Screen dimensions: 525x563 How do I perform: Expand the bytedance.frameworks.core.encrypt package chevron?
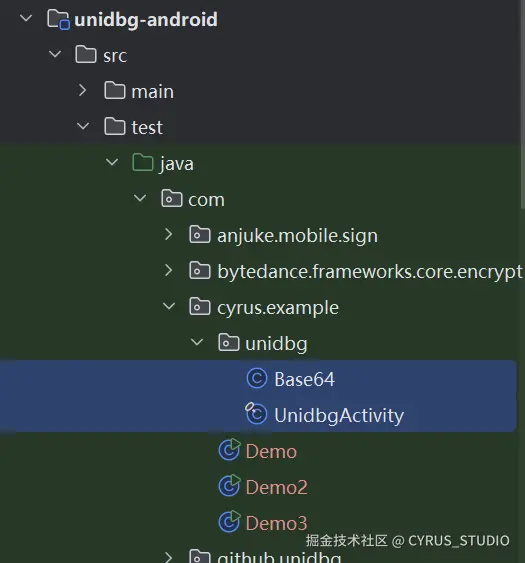pos(168,270)
